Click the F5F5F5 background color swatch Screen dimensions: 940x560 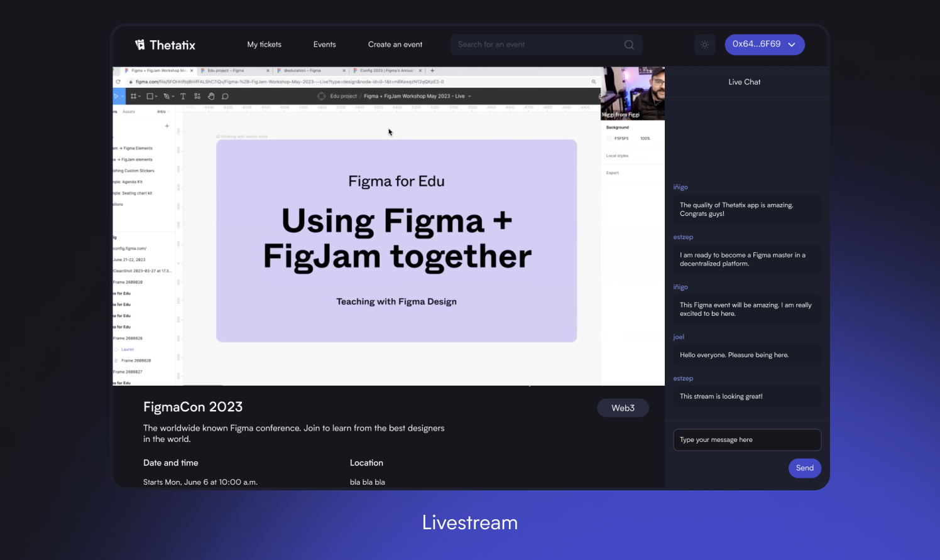coord(609,138)
